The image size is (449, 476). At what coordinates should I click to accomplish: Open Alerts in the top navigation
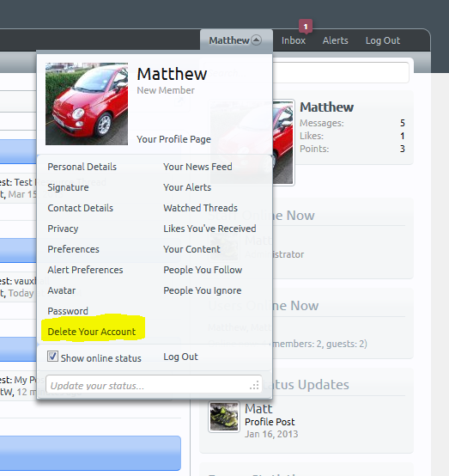(x=335, y=40)
